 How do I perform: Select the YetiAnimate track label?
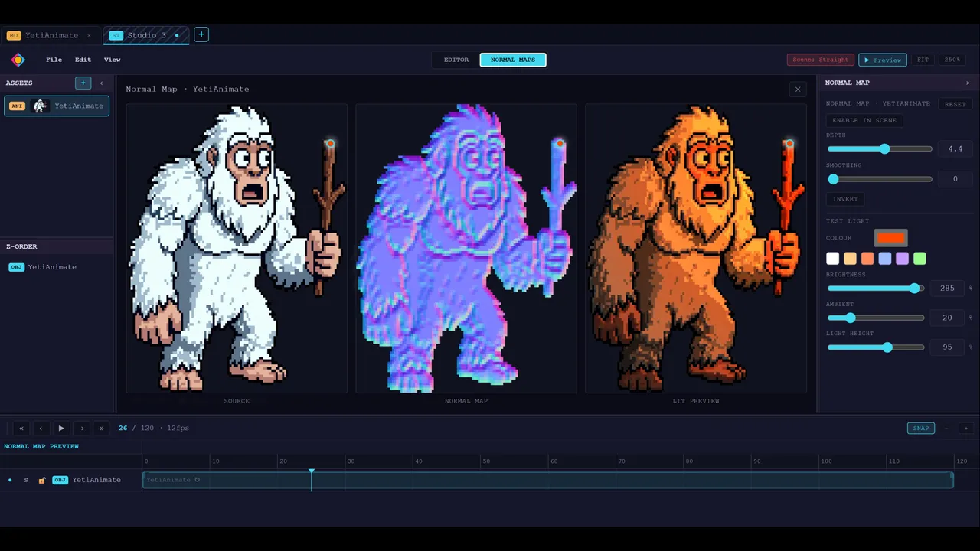(96, 481)
